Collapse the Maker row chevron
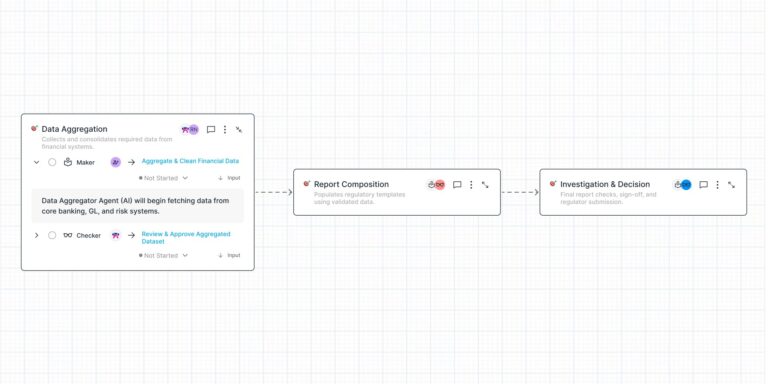The width and height of the screenshot is (768, 384). tap(36, 162)
